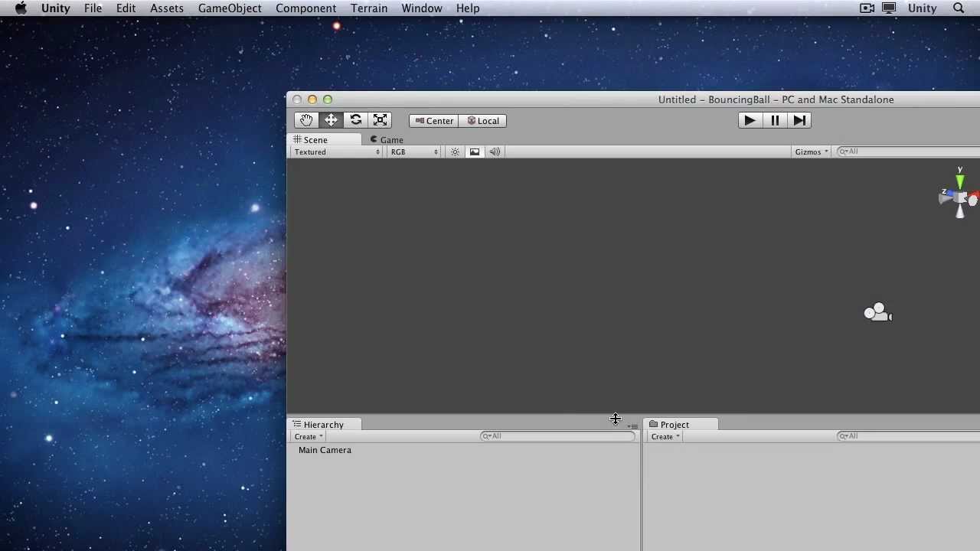This screenshot has width=980, height=551.
Task: Toggle scene audio speaker icon
Action: pyautogui.click(x=495, y=152)
